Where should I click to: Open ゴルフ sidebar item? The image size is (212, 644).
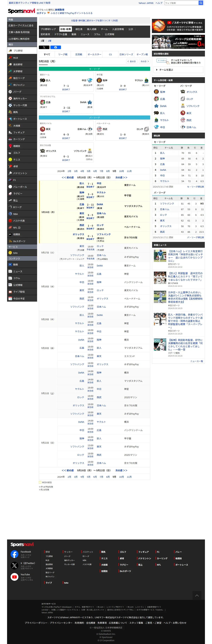[x=22, y=153]
